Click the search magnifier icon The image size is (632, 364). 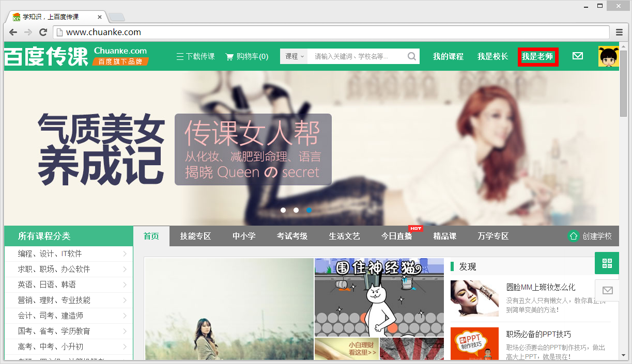click(411, 56)
